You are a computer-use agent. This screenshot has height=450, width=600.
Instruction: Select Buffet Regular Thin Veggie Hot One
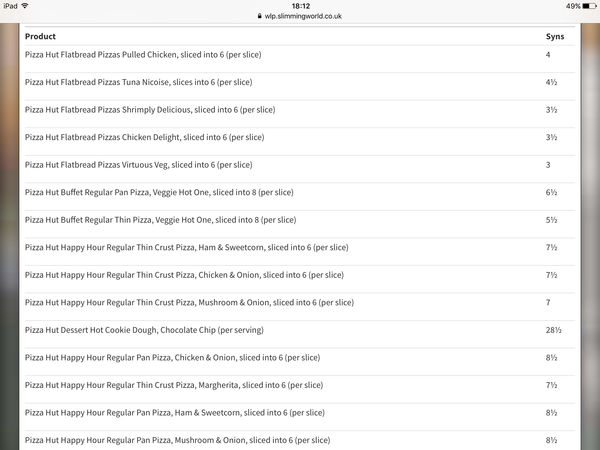pos(300,224)
